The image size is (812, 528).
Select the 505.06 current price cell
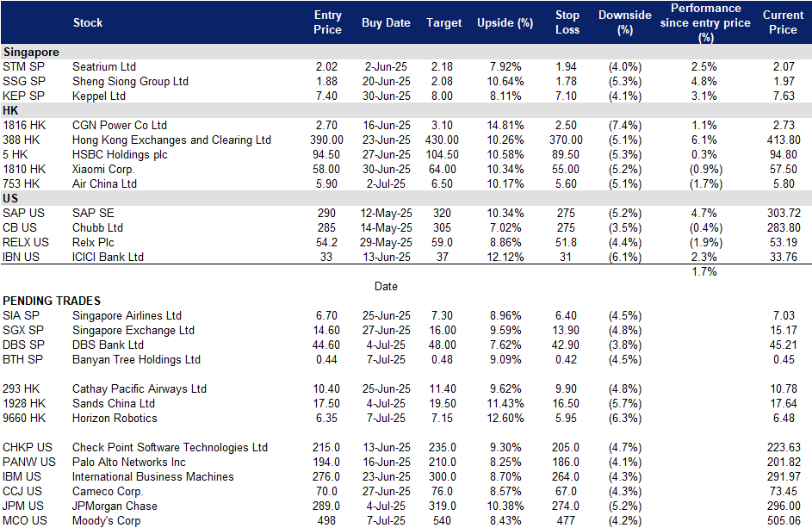coord(784,521)
